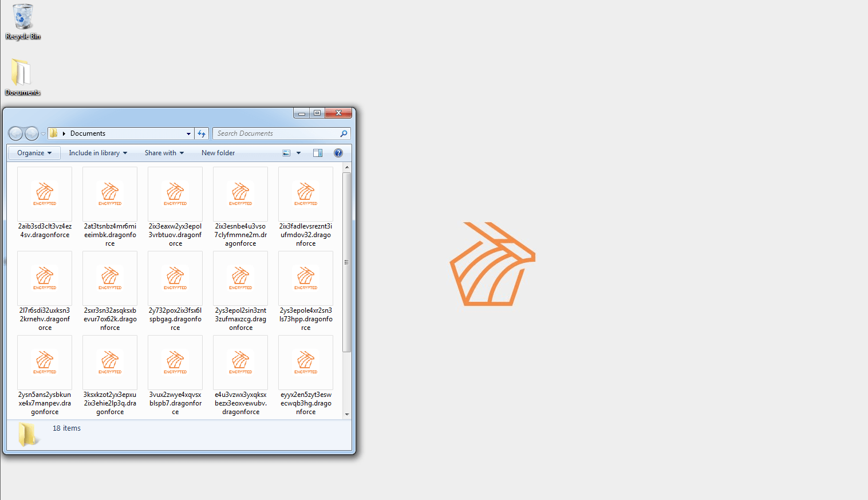Screen dimensions: 868x500
Task: Open the Organize dropdown menu
Action: [x=33, y=152]
